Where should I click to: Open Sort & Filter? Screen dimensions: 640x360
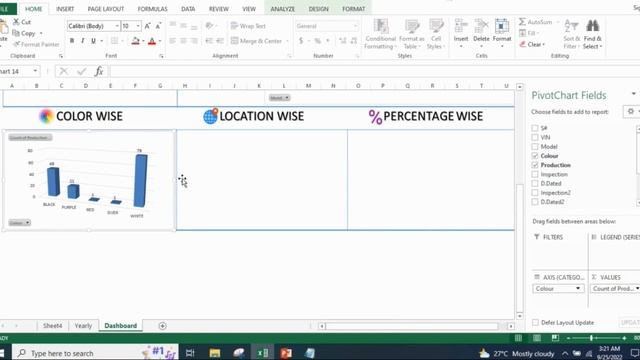coord(571,34)
